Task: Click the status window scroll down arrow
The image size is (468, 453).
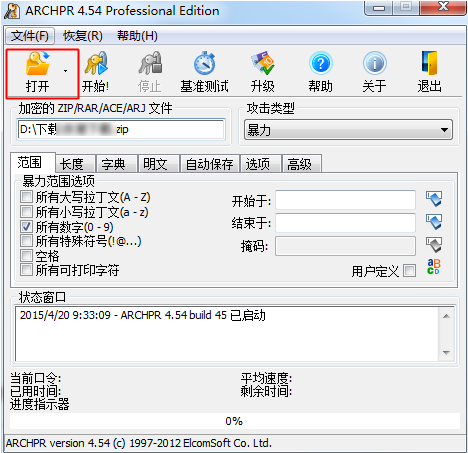Action: click(446, 353)
